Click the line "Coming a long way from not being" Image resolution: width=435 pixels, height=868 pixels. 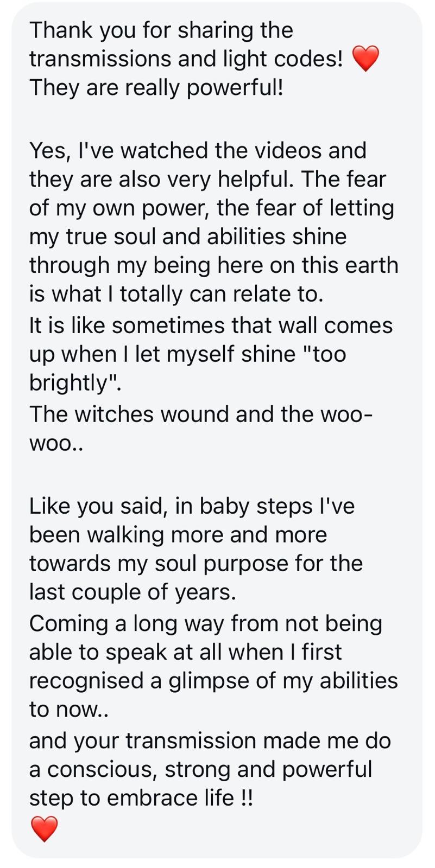pyautogui.click(x=205, y=624)
